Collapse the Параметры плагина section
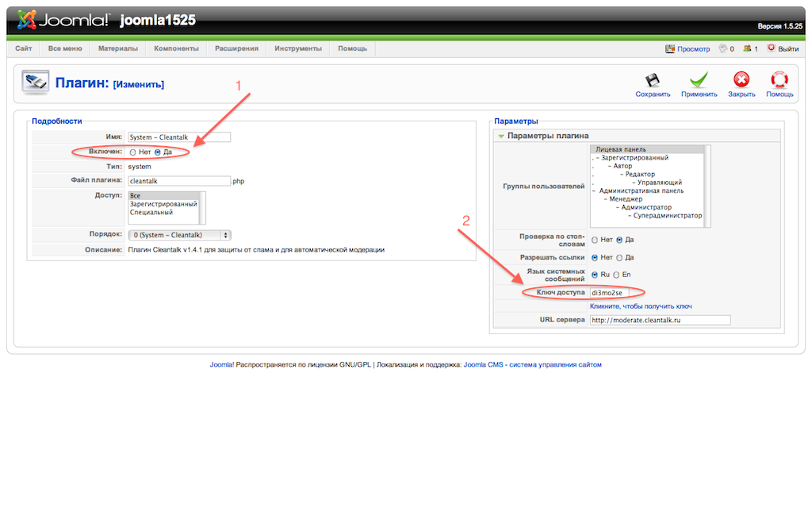Screen dimensions: 812x508 click(x=501, y=136)
